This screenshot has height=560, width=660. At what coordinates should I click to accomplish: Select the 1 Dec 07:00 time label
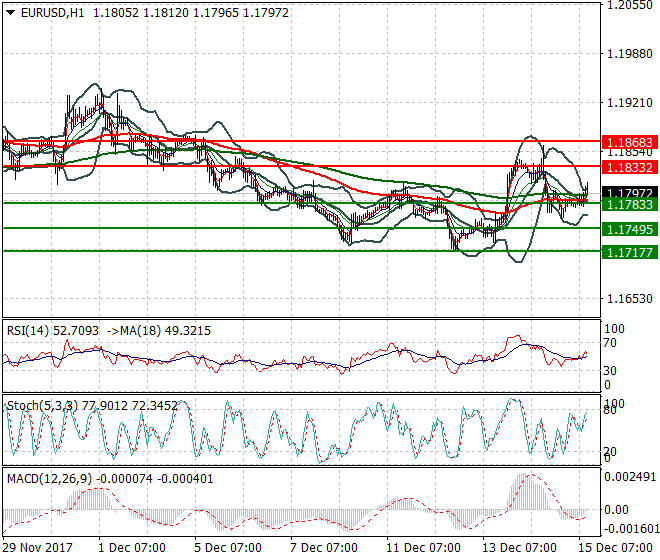click(x=132, y=548)
